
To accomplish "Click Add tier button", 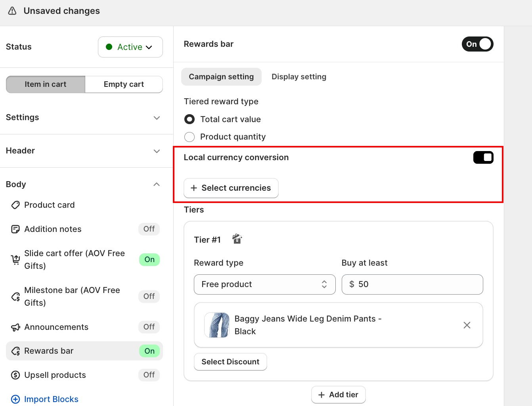I will click(x=339, y=395).
